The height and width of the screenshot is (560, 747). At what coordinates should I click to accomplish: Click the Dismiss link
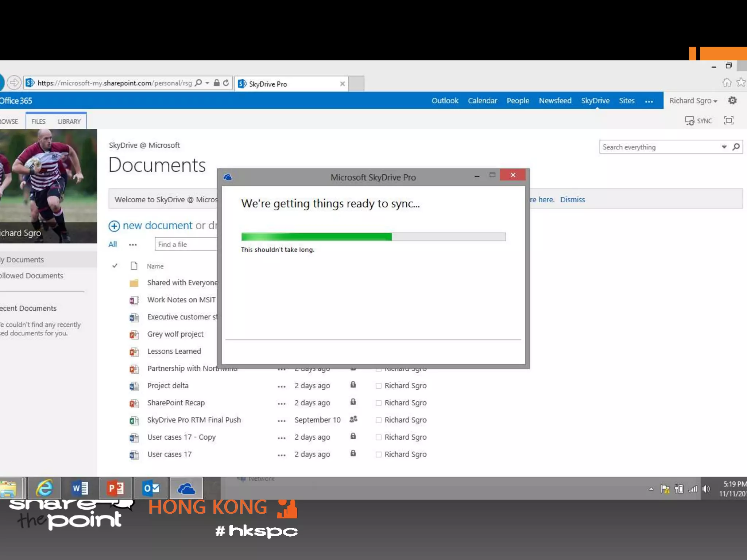click(572, 199)
